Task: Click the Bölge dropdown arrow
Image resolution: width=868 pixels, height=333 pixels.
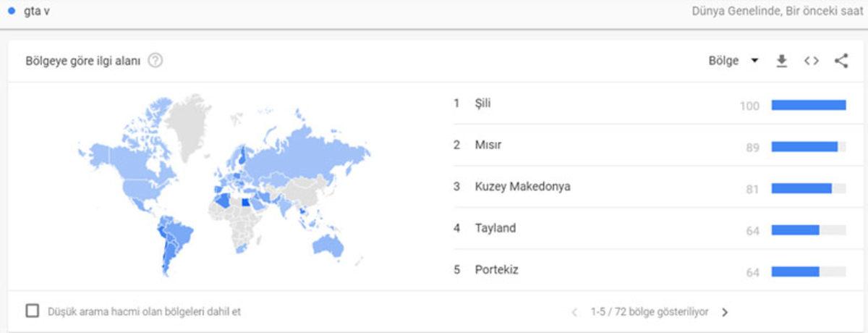Action: (754, 61)
